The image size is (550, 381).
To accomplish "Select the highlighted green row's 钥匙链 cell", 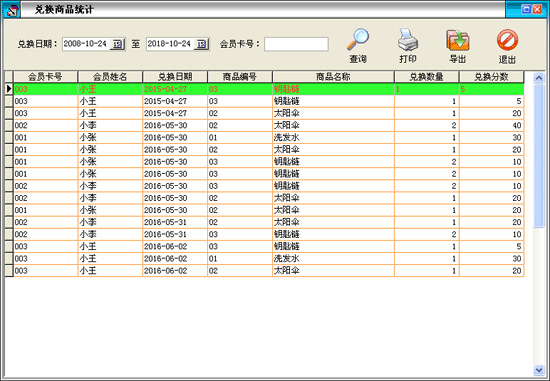I will point(333,89).
